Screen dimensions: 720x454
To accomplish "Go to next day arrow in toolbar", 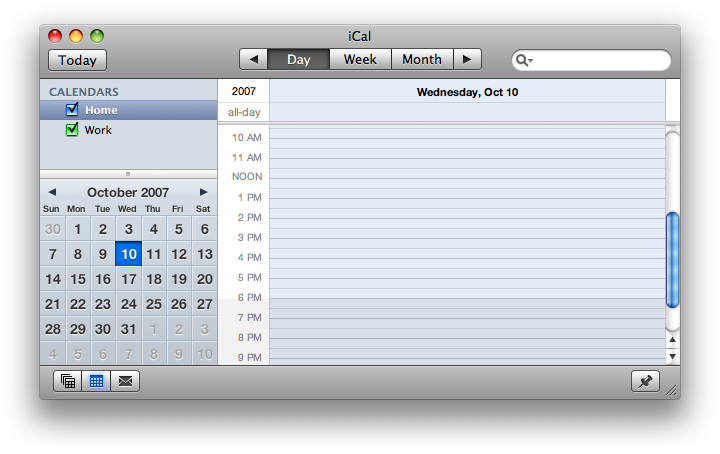I will coord(467,59).
